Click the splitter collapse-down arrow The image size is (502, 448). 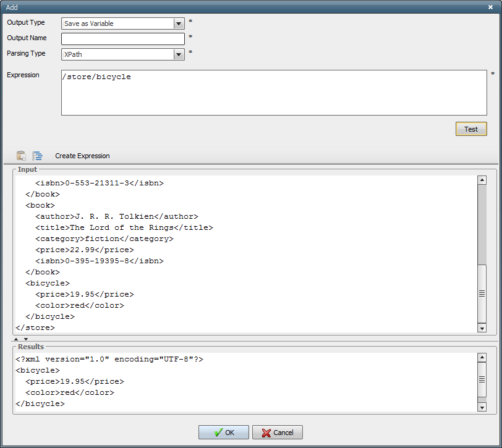coord(26,339)
